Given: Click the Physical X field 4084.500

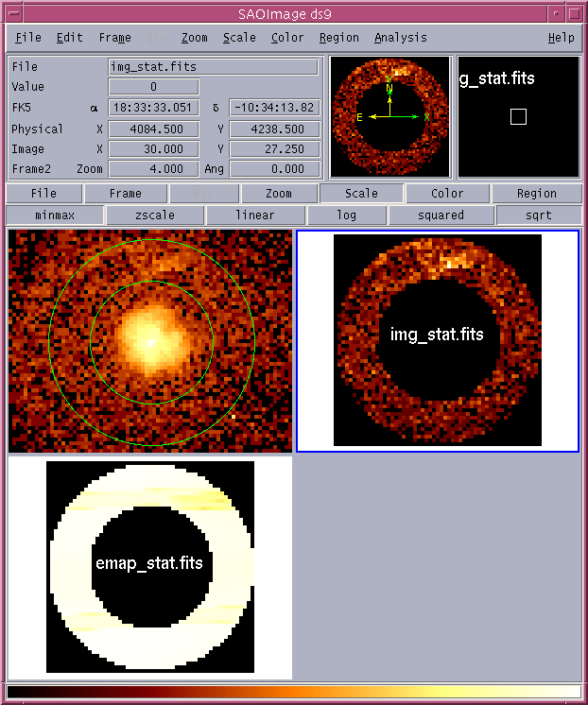Looking at the screenshot, I should (x=153, y=129).
